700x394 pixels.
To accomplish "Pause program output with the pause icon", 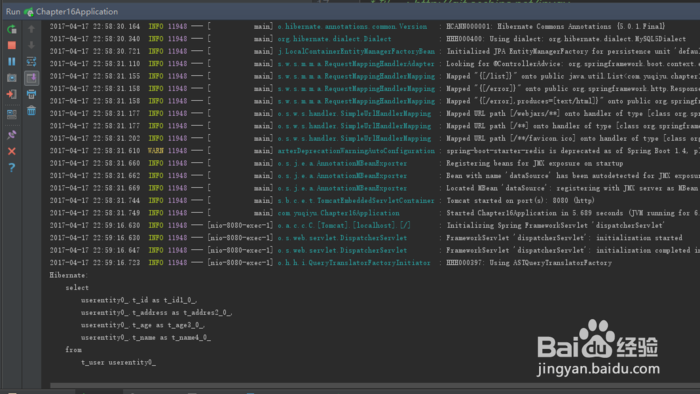I will pyautogui.click(x=12, y=62).
